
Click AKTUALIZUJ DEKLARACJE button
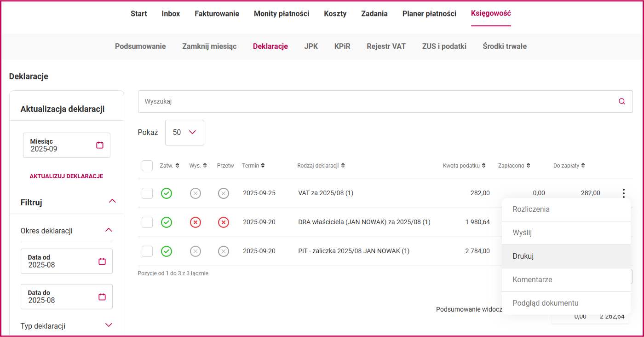coord(66,176)
